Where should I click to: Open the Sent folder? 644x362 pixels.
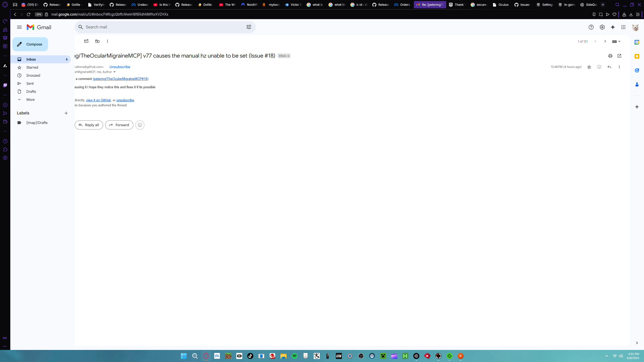pyautogui.click(x=30, y=83)
